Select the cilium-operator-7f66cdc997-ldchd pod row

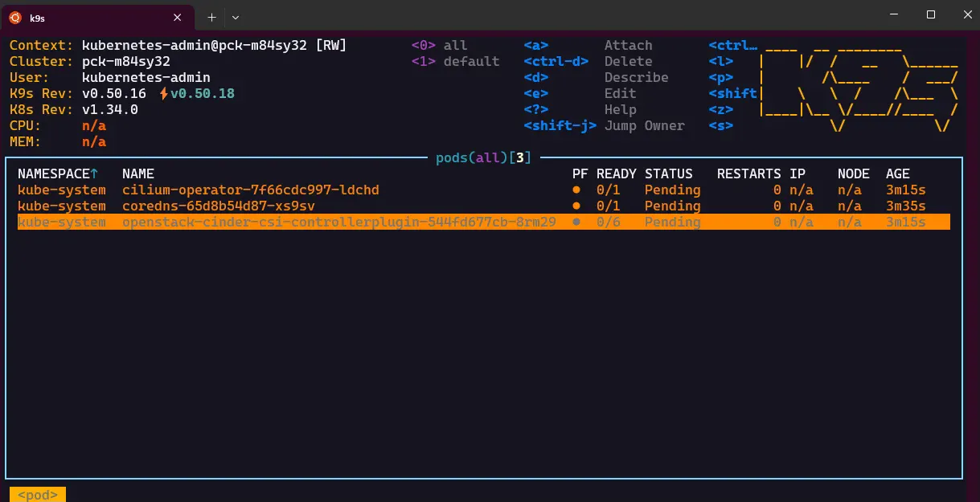point(250,190)
